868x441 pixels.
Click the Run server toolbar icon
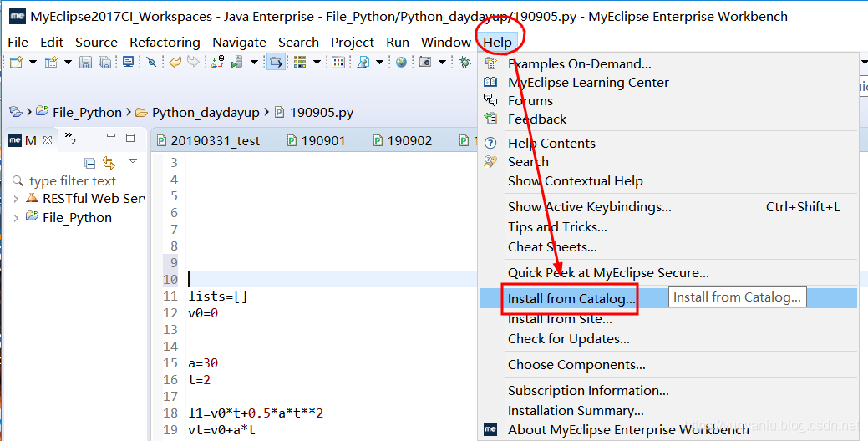237,62
